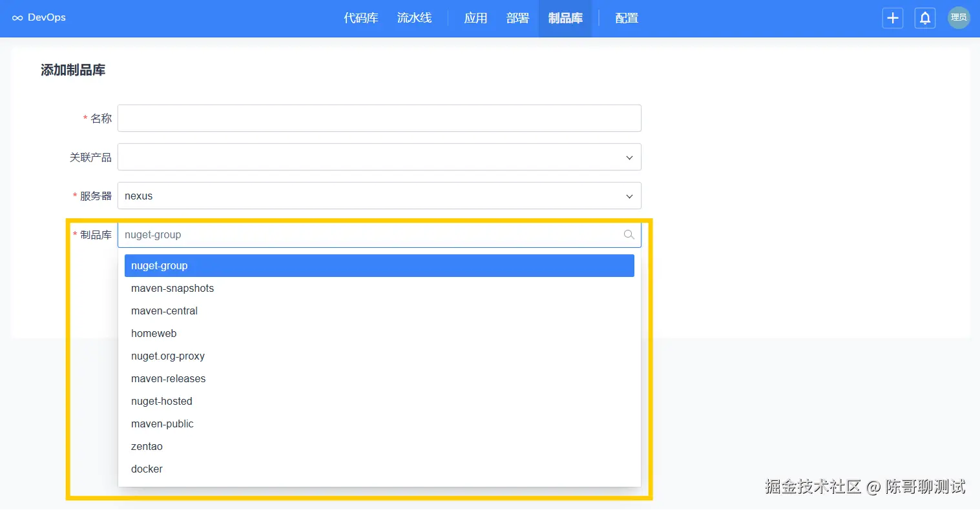Pick nuget-hosted from the list

pos(379,402)
